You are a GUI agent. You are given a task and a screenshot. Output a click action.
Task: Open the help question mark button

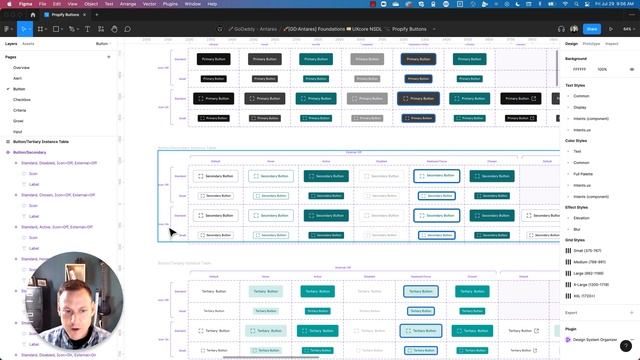(626, 346)
